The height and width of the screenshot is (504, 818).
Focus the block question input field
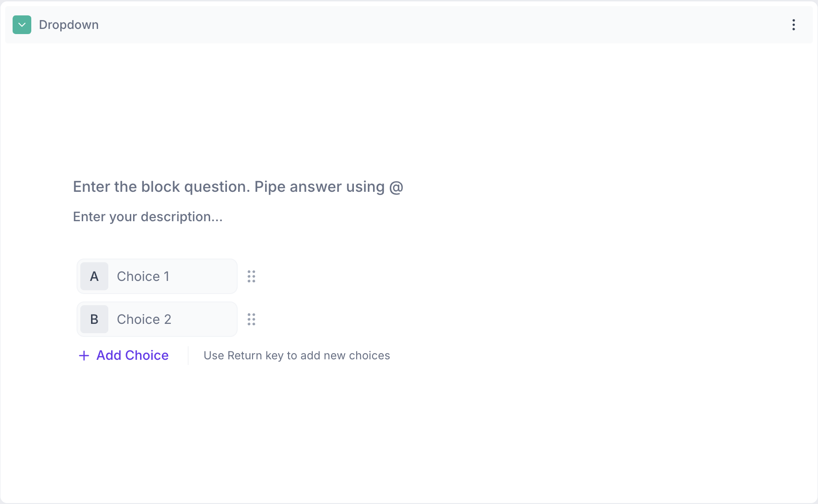coord(238,187)
